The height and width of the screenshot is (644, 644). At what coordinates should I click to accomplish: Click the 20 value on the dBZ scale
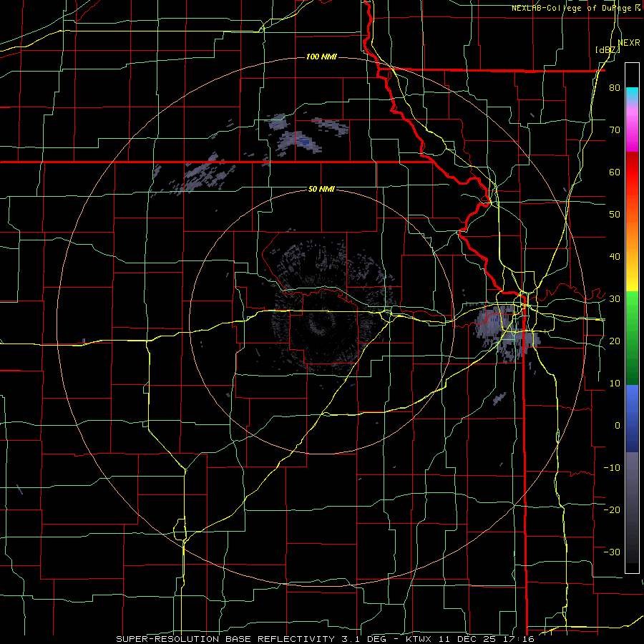615,341
